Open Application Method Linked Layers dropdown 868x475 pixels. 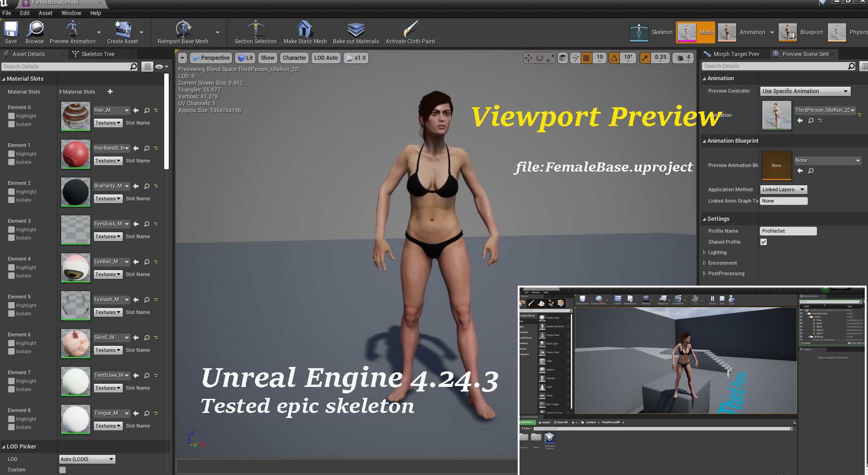click(783, 189)
